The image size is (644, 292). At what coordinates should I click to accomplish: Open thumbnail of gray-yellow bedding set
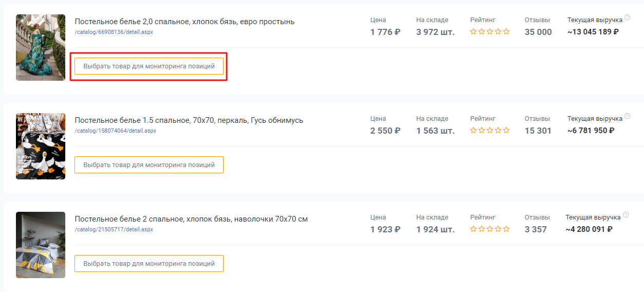[x=41, y=245]
